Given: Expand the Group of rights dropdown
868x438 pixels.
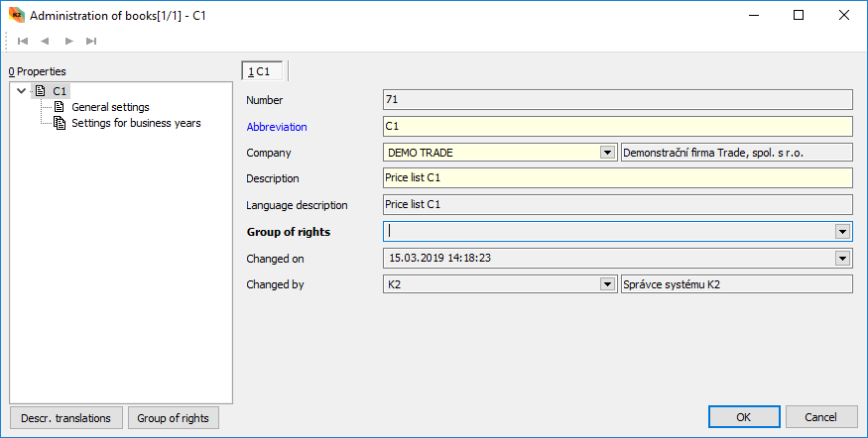Looking at the screenshot, I should coord(843,232).
